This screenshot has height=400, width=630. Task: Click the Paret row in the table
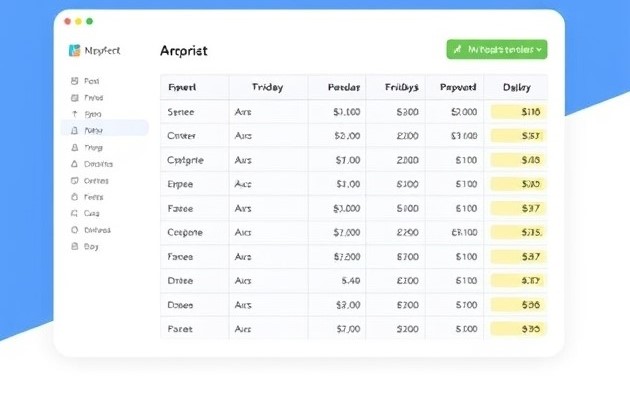point(181,328)
